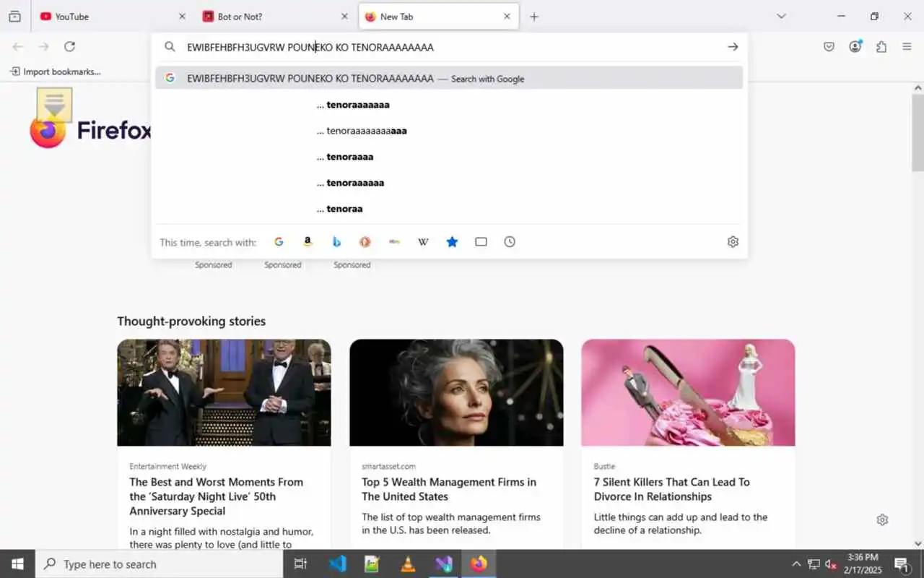Open a new tab with plus button
Image resolution: width=924 pixels, height=578 pixels.
point(534,17)
